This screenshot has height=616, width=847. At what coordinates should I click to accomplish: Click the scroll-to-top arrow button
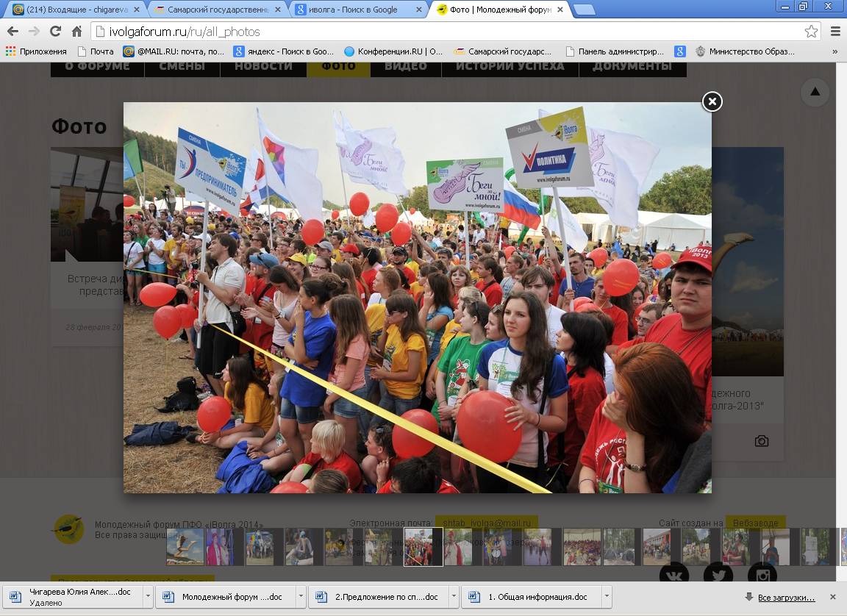pos(815,92)
